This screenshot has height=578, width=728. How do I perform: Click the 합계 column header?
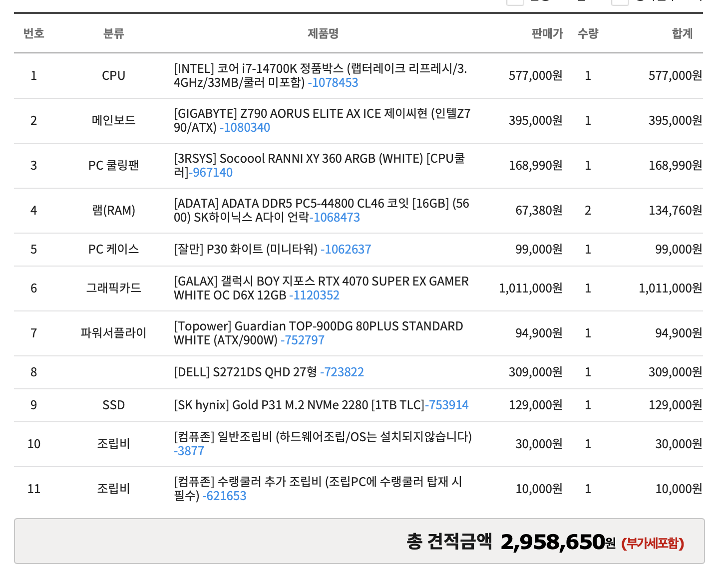click(682, 33)
